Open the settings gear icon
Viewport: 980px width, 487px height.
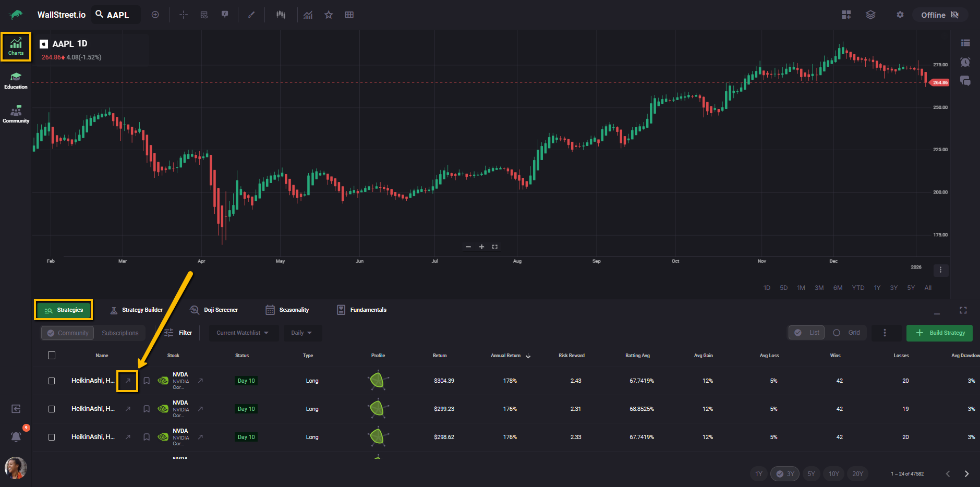tap(900, 15)
